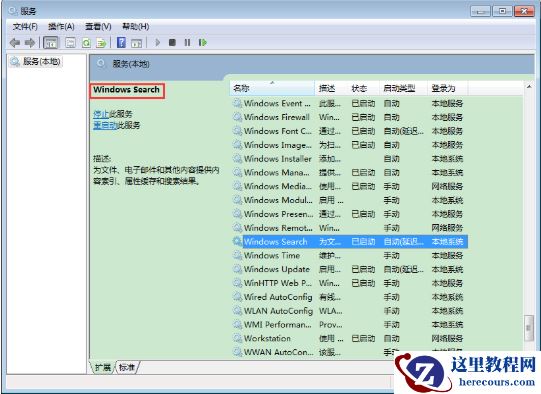The width and height of the screenshot is (541, 394).
Task: Select the Windows Installer service row
Action: coord(350,158)
